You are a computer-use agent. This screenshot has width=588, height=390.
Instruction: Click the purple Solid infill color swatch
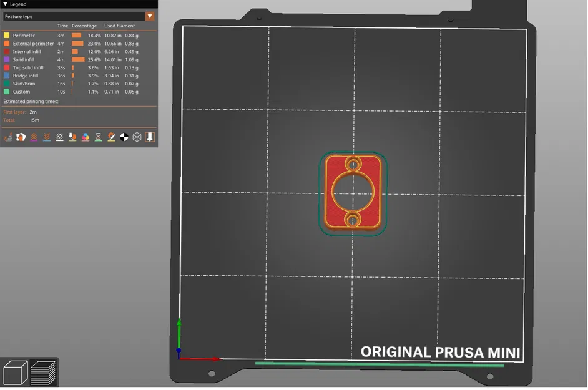[x=6, y=60]
